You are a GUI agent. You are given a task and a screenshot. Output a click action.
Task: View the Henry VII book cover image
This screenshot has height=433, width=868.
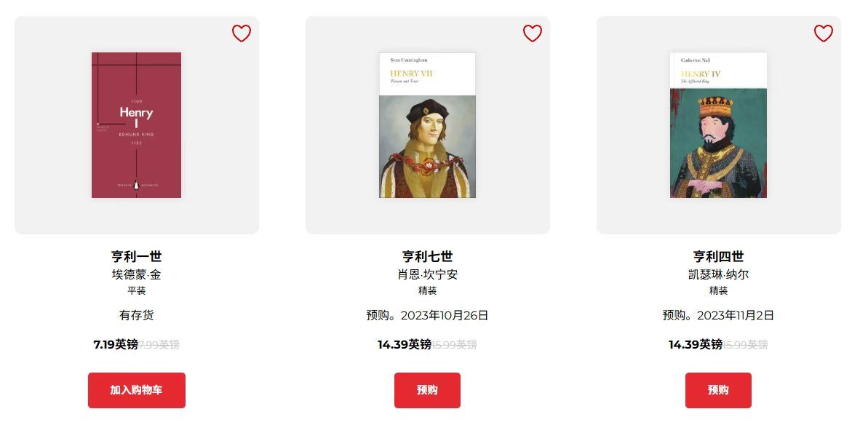(427, 125)
